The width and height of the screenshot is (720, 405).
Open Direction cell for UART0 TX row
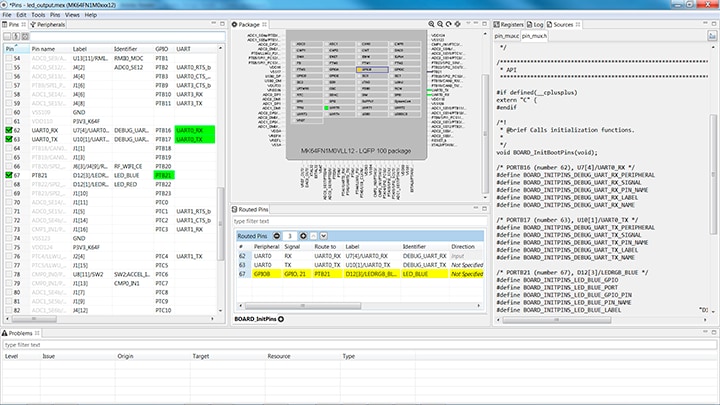tap(464, 264)
